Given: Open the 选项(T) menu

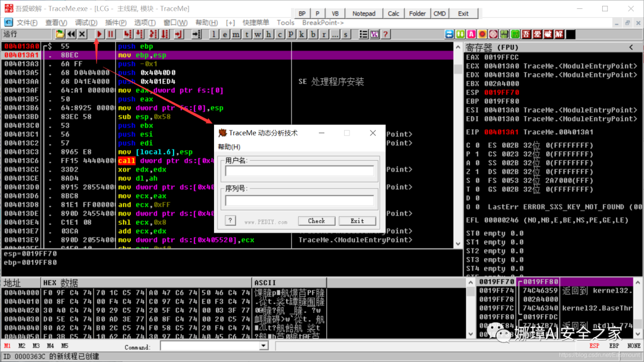Looking at the screenshot, I should [145, 23].
